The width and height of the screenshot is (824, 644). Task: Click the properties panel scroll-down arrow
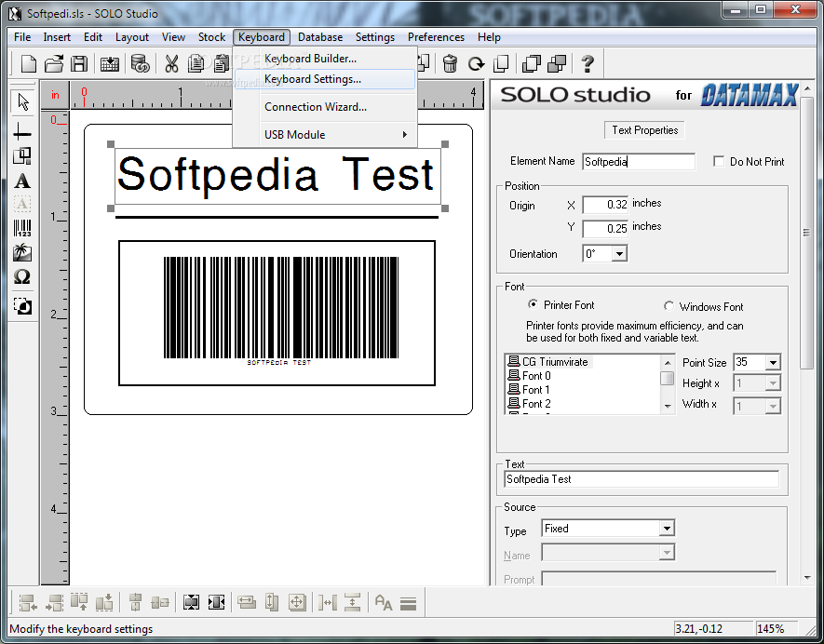(807, 578)
